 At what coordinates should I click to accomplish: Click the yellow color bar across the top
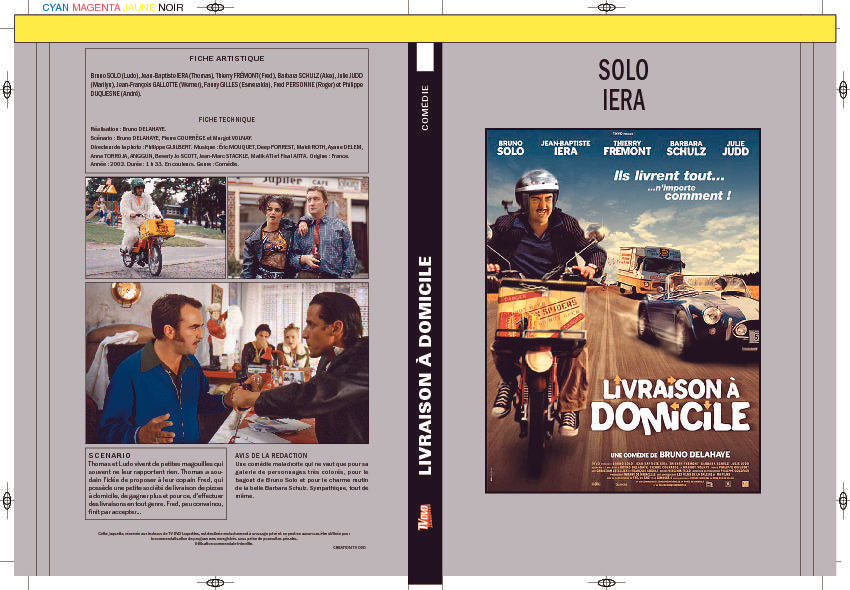tap(425, 29)
